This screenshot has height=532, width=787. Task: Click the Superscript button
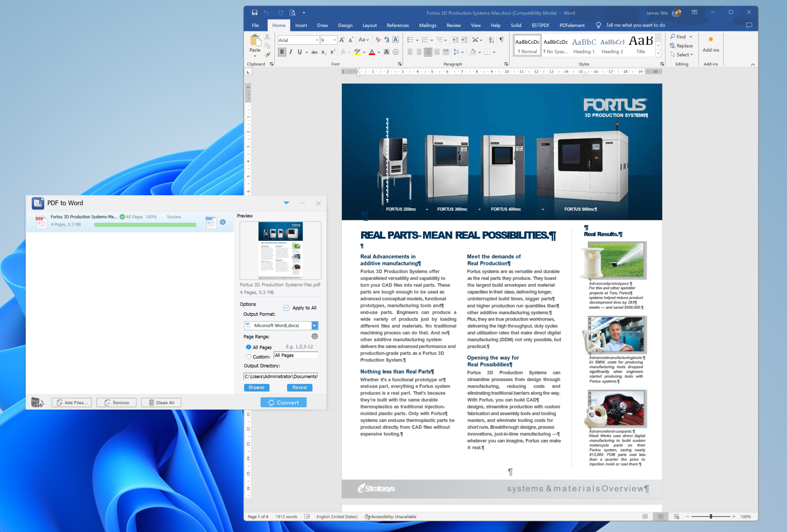tap(333, 52)
